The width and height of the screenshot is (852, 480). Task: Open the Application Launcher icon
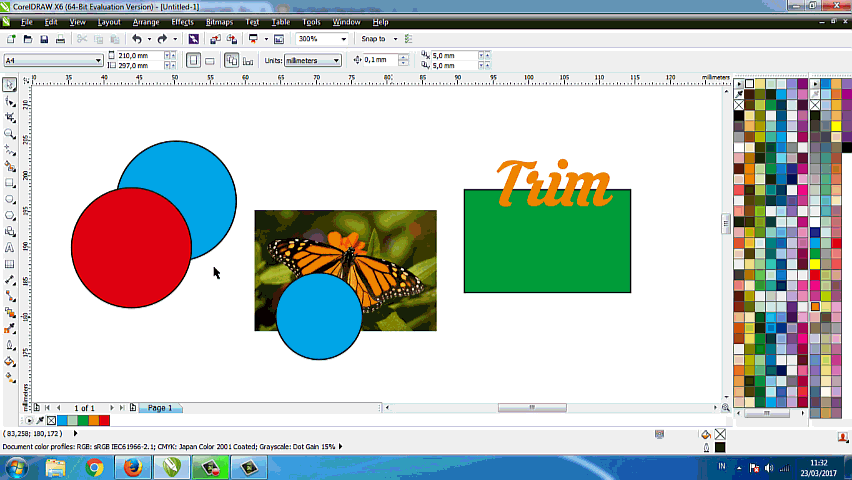point(253,39)
